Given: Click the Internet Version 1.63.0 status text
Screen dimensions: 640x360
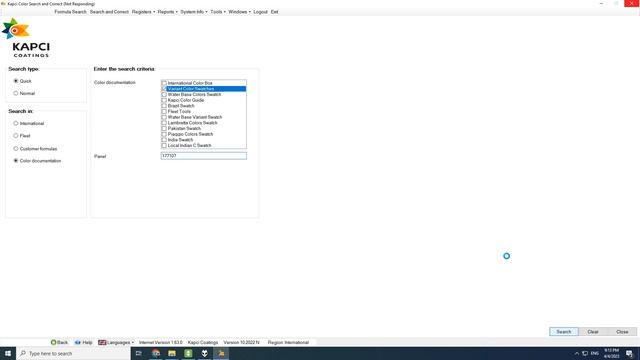Looking at the screenshot, I should [x=160, y=342].
